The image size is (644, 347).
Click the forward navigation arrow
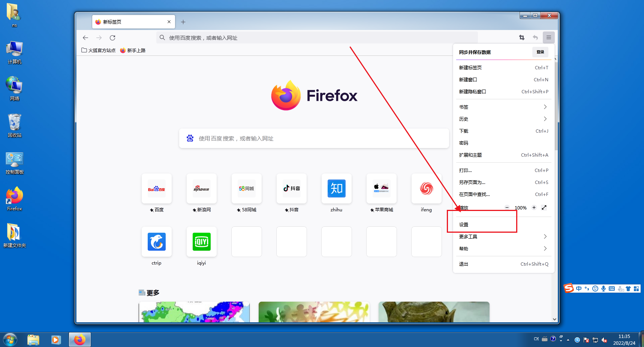coord(99,38)
